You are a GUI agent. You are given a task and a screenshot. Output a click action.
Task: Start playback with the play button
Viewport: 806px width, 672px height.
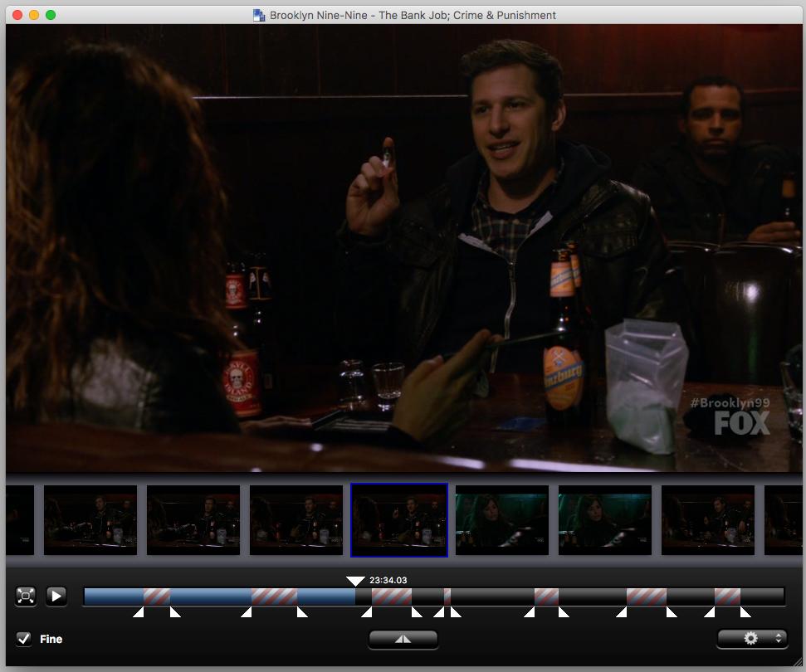click(56, 596)
